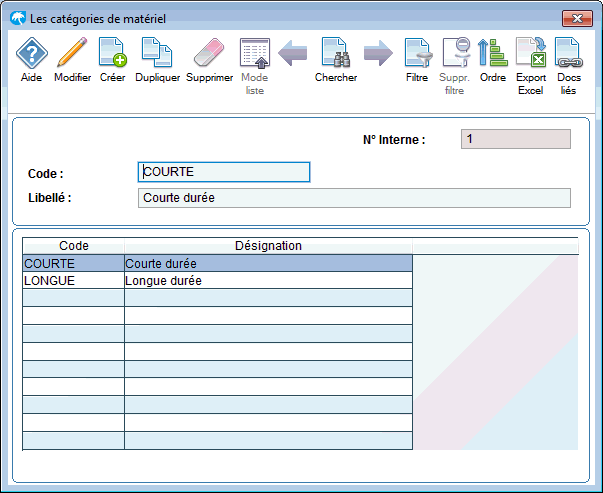Select the LONGUE code cell

[x=73, y=281]
